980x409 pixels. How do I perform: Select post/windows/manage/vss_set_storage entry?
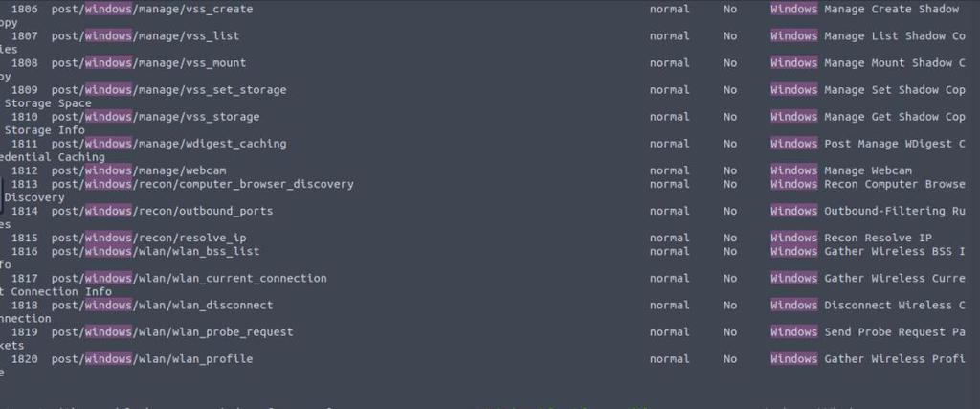coord(168,90)
